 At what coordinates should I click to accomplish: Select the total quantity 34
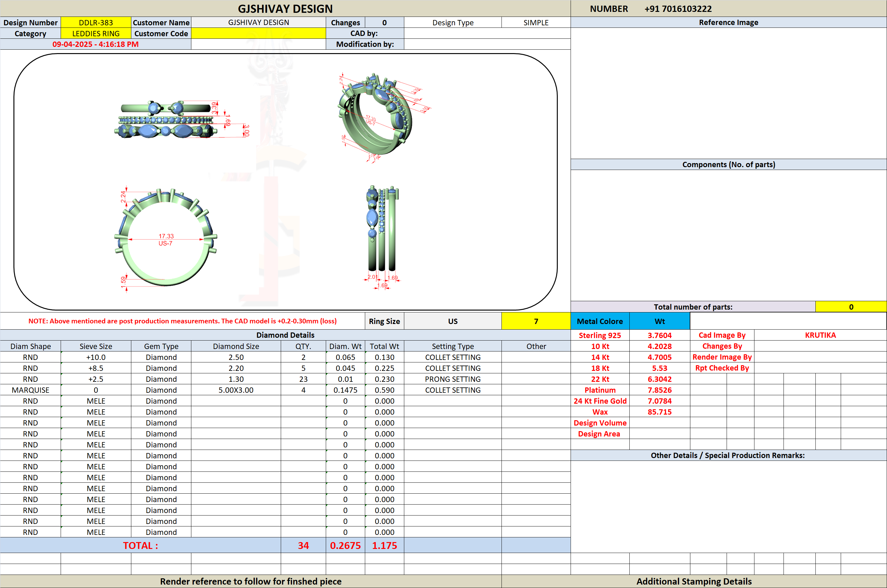tap(303, 545)
